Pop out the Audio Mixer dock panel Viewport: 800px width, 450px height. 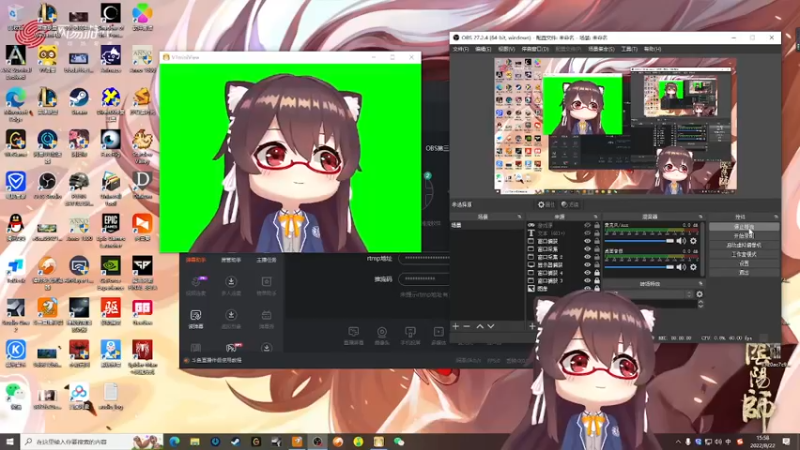701,217
